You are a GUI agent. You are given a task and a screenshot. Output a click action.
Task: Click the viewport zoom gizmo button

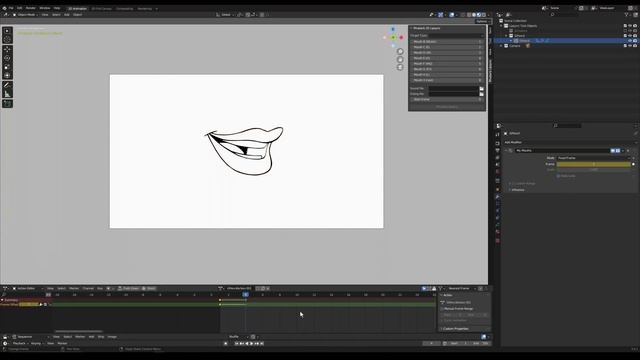(400, 51)
